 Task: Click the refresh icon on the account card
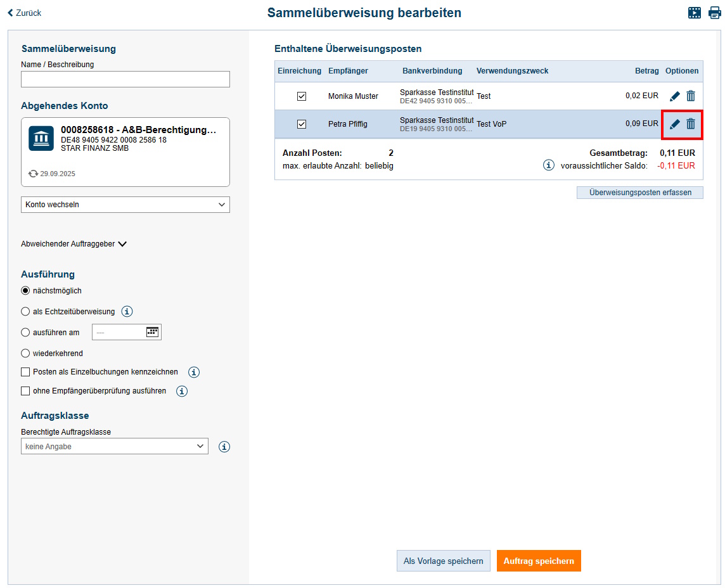32,173
